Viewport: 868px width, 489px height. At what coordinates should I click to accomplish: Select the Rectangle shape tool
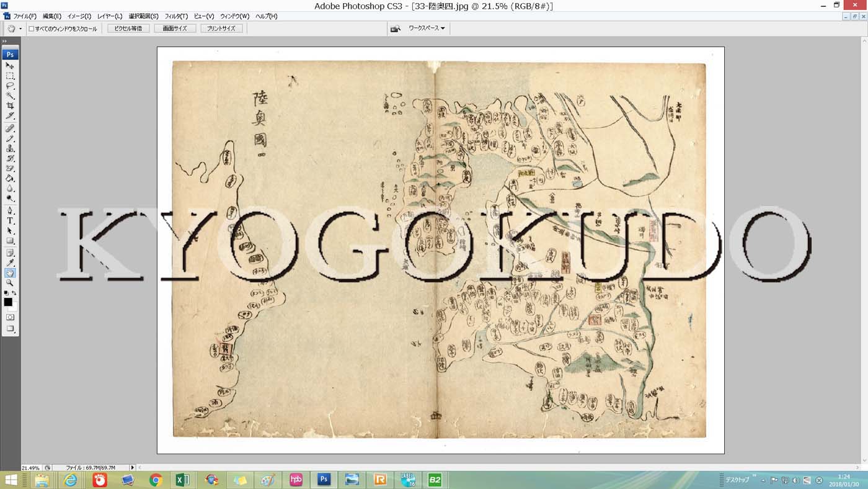click(x=10, y=240)
